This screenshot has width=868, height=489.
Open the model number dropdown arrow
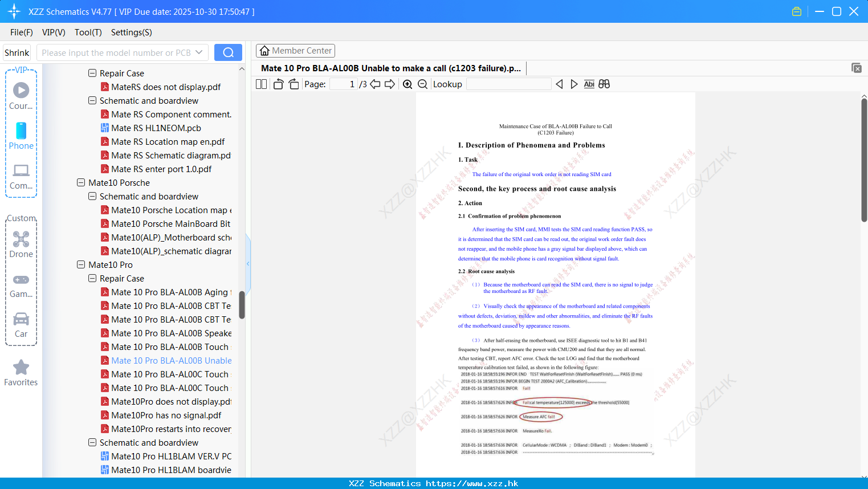(199, 52)
